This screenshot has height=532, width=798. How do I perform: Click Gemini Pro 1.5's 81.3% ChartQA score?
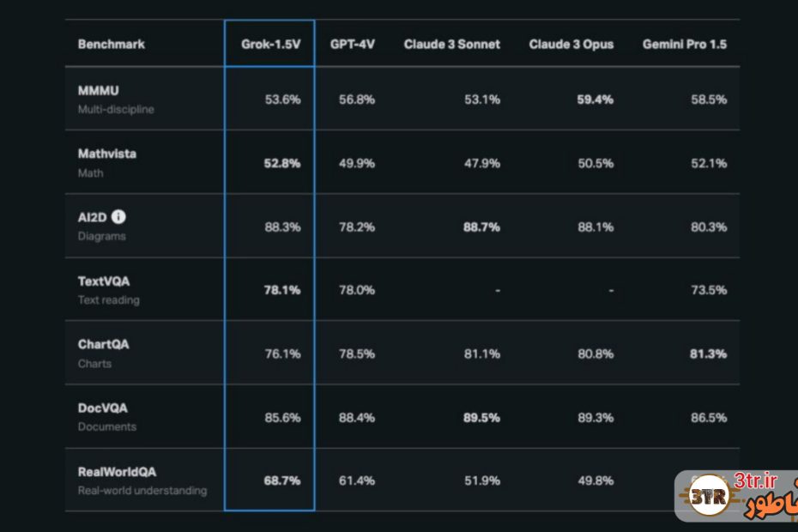point(709,354)
